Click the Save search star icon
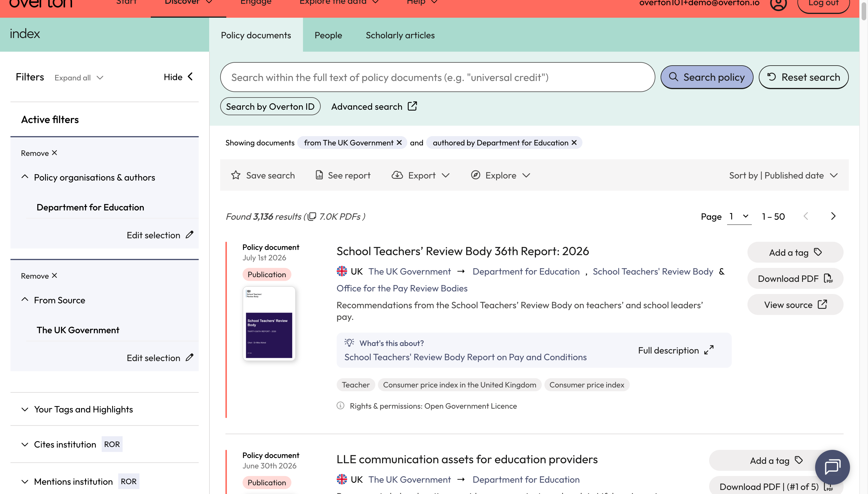Screen dimensions: 868x494 pyautogui.click(x=236, y=175)
